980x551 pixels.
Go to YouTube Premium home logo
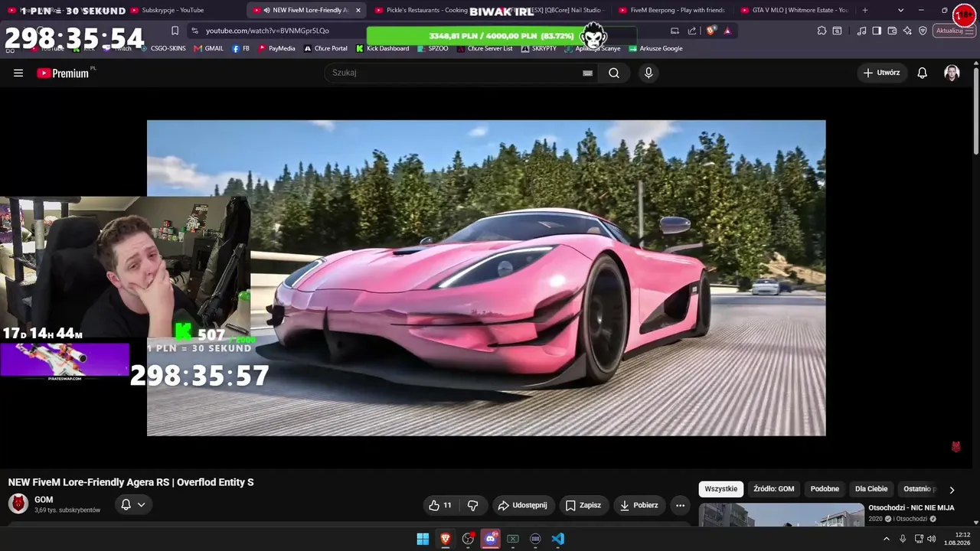[x=63, y=73]
